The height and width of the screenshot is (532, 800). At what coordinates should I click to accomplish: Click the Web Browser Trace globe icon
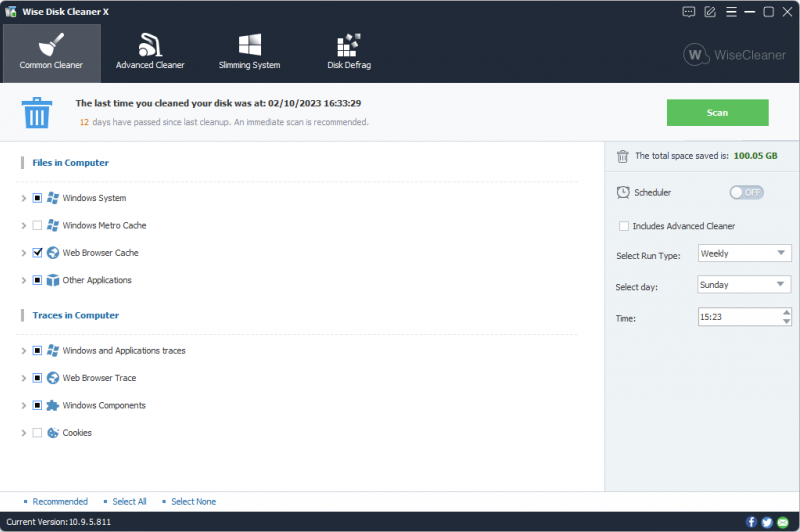pyautogui.click(x=53, y=378)
